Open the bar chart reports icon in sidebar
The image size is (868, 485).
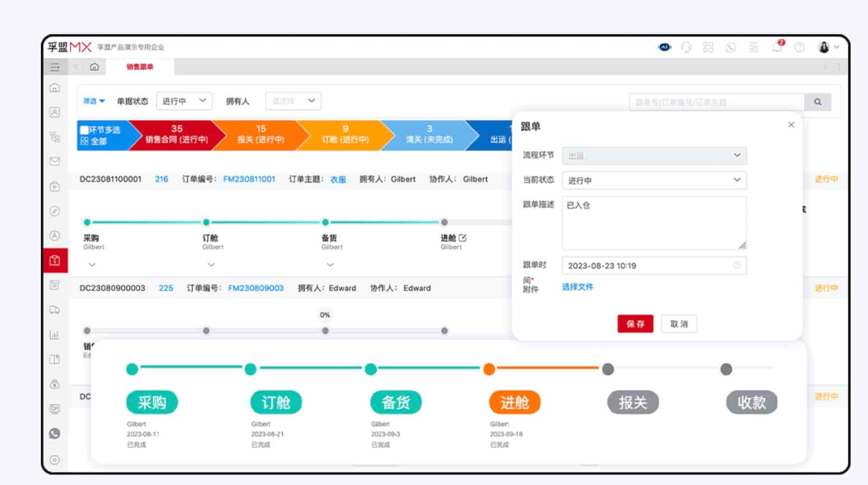[x=55, y=335]
